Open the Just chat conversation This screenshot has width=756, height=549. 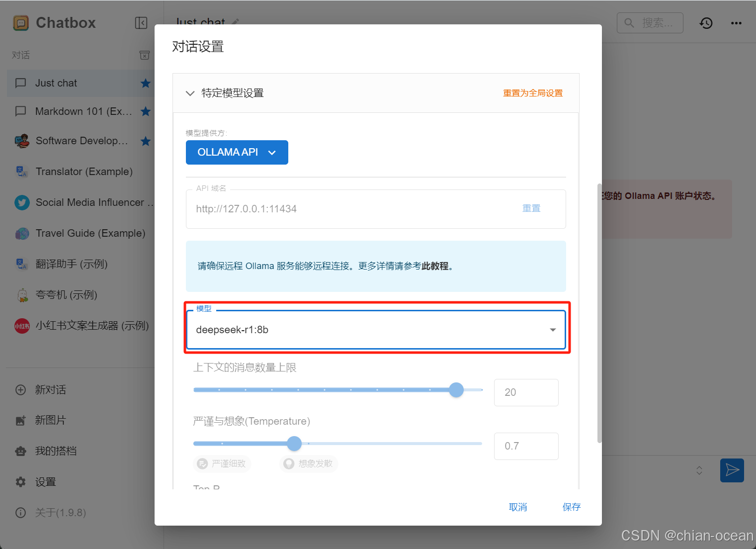(81, 83)
